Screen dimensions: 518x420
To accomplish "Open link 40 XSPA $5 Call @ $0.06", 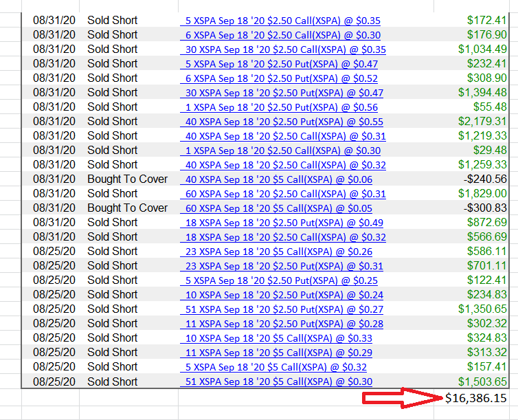I will point(276,179).
